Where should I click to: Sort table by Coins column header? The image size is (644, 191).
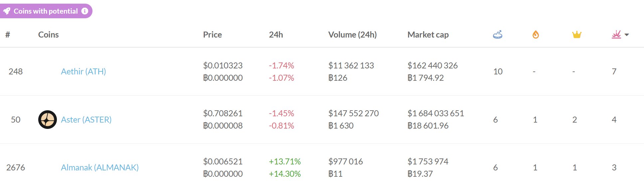click(x=48, y=35)
